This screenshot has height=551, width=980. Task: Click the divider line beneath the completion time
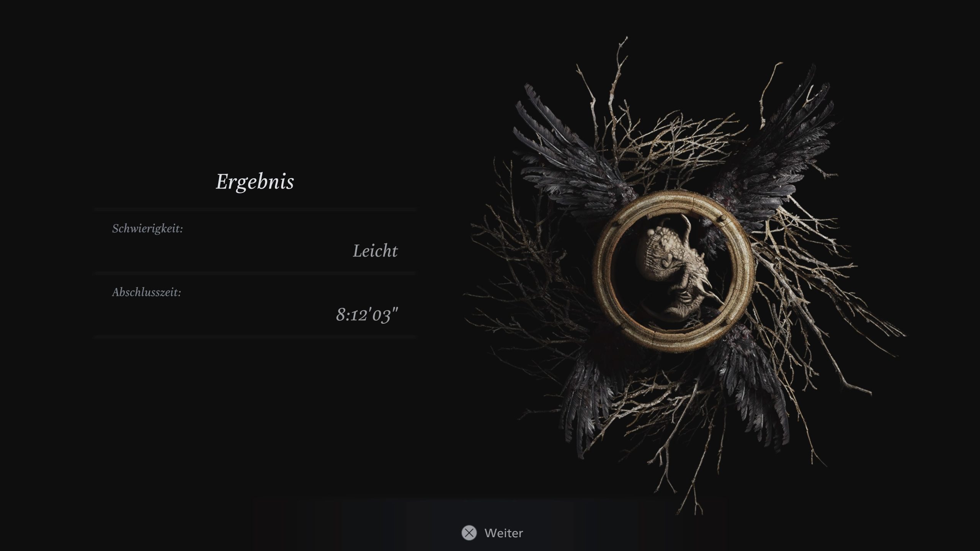click(x=256, y=336)
